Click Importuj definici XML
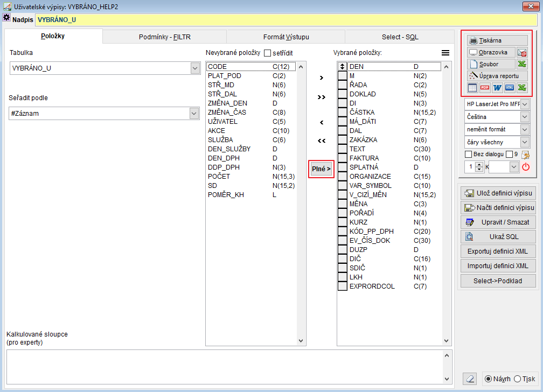The image size is (543, 392). (498, 266)
